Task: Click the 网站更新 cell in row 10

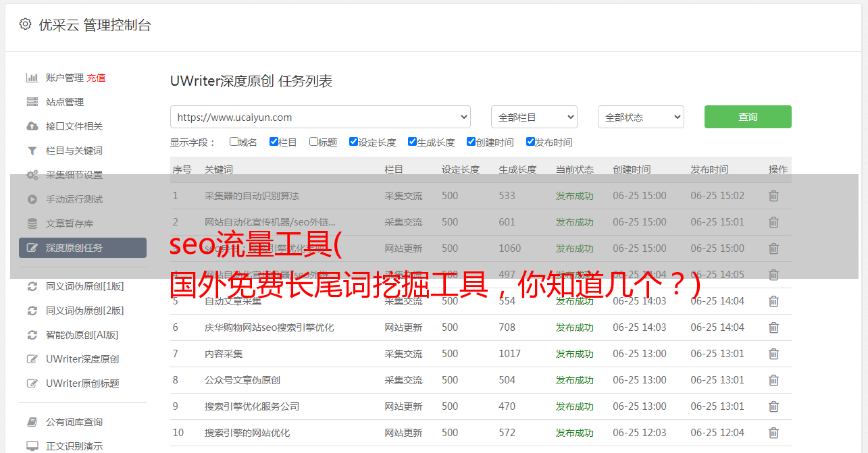Action: click(403, 433)
